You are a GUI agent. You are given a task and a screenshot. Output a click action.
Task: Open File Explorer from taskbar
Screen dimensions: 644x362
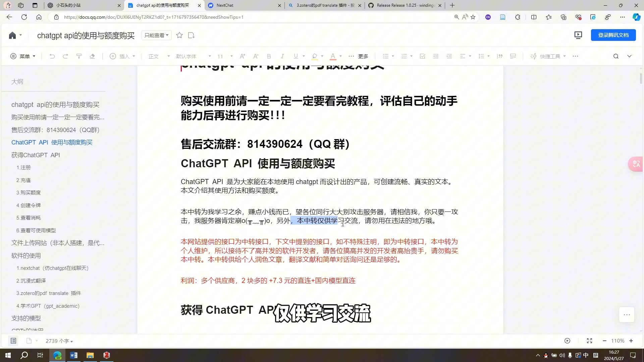[x=90, y=355]
